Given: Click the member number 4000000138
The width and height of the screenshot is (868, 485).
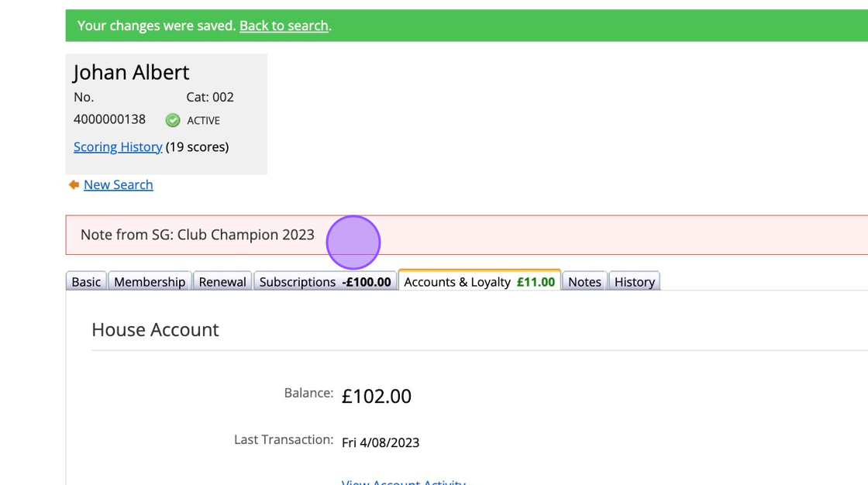Looking at the screenshot, I should coord(109,119).
